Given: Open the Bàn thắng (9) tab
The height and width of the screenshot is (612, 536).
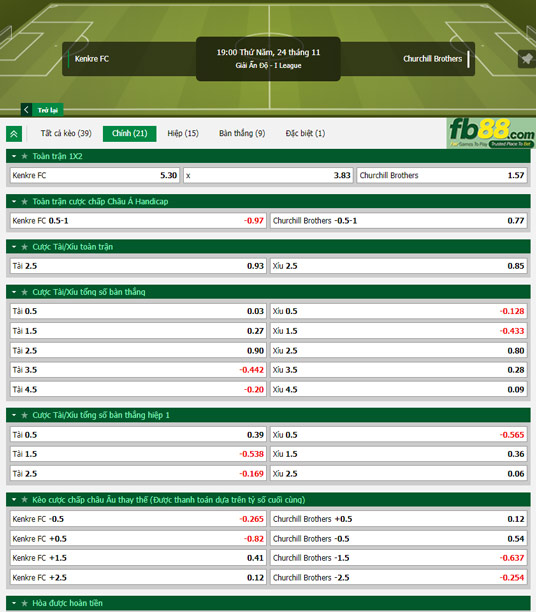Looking at the screenshot, I should pos(242,133).
